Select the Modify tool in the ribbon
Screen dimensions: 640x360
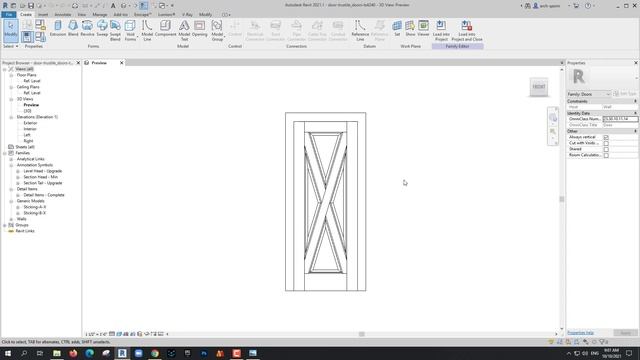[x=11, y=30]
